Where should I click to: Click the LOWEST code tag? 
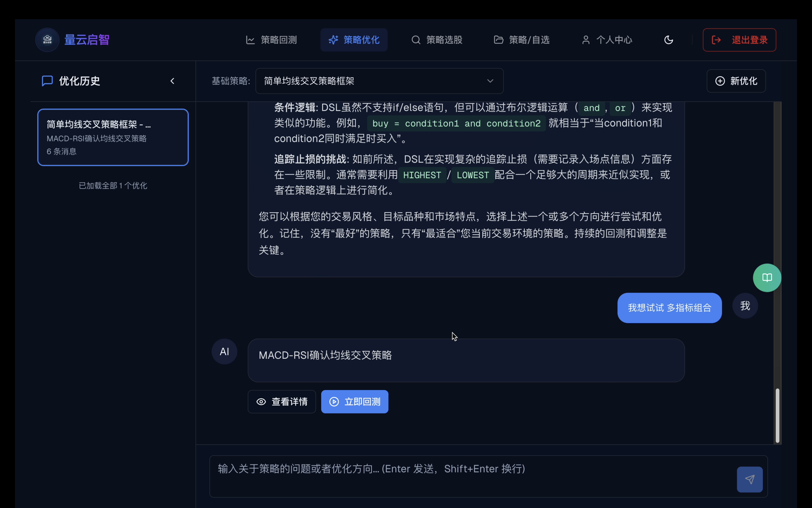pyautogui.click(x=472, y=175)
